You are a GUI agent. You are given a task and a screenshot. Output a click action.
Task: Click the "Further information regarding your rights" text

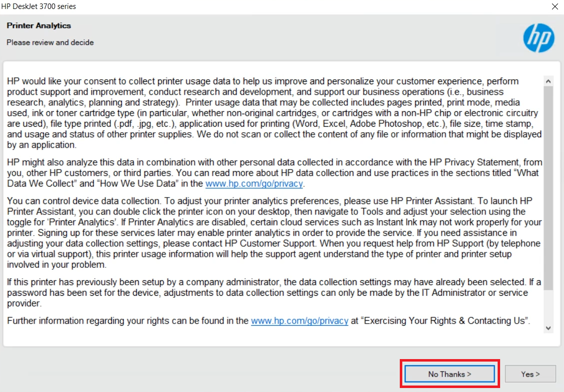(128, 321)
